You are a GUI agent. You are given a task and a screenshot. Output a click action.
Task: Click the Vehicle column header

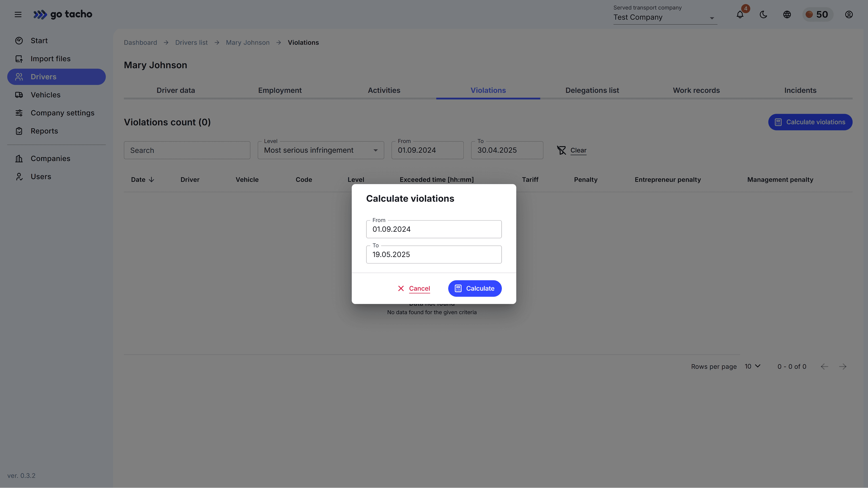click(x=247, y=180)
